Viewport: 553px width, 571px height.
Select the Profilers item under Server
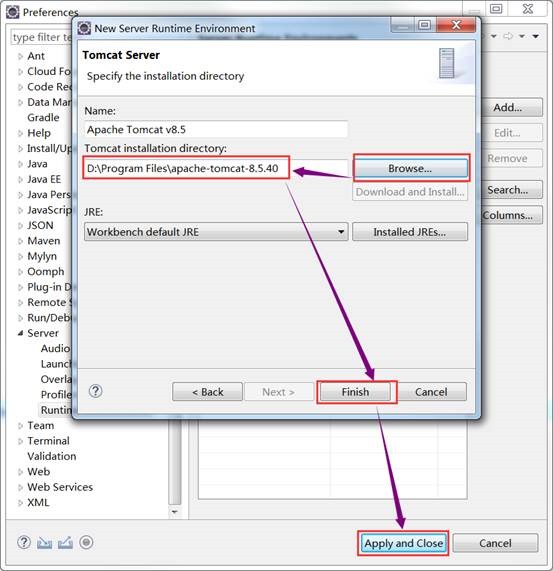pos(56,395)
